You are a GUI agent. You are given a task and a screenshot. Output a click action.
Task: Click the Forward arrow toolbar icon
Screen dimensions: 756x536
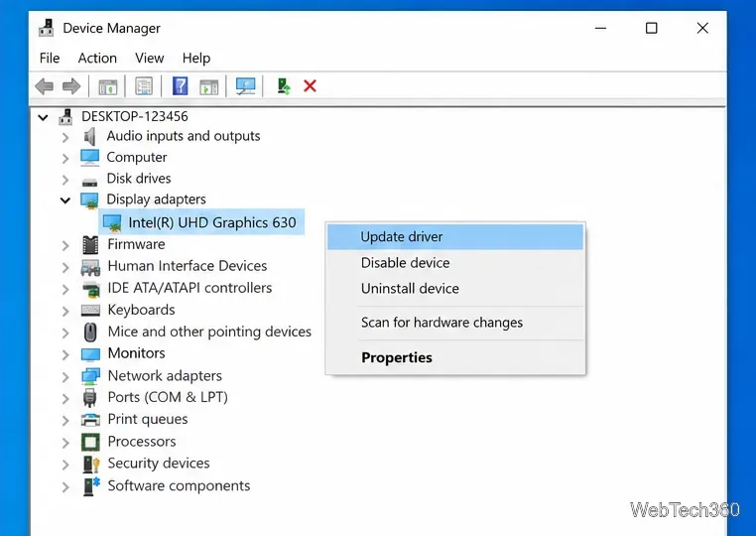[x=71, y=86]
